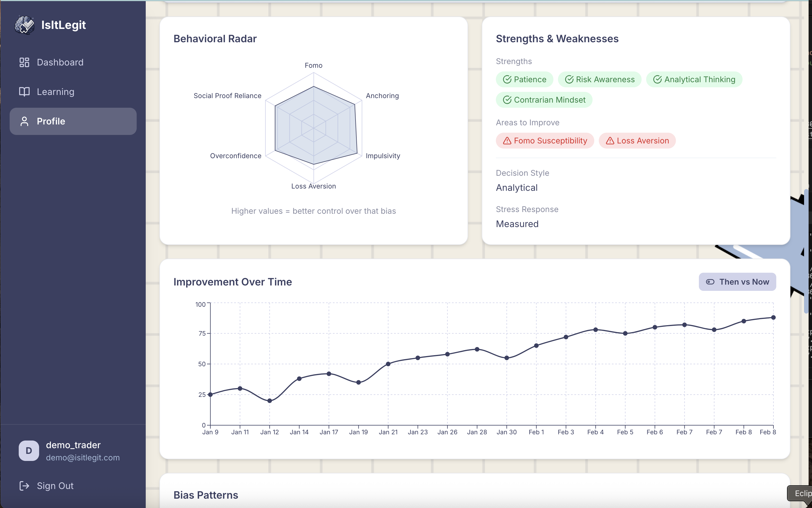This screenshot has height=508, width=812.
Task: Click the Jan 12 data point on chart
Action: click(269, 401)
